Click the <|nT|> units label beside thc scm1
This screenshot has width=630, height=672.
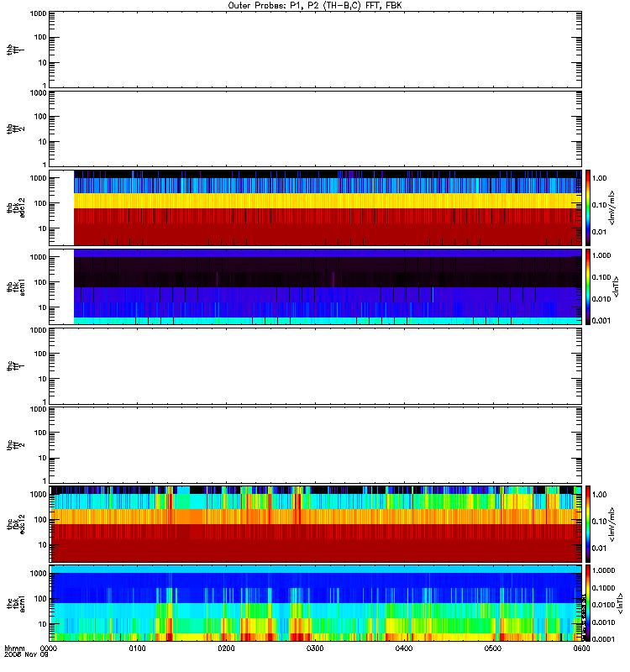coord(619,603)
